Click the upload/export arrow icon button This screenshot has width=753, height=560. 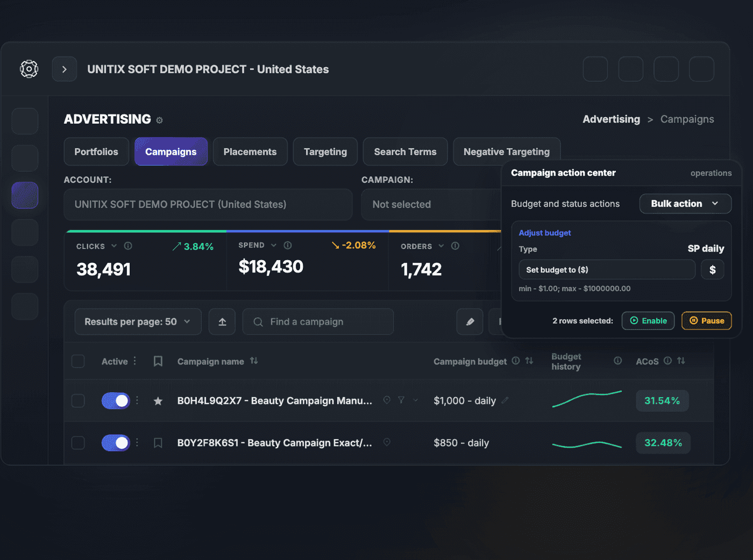click(x=222, y=322)
